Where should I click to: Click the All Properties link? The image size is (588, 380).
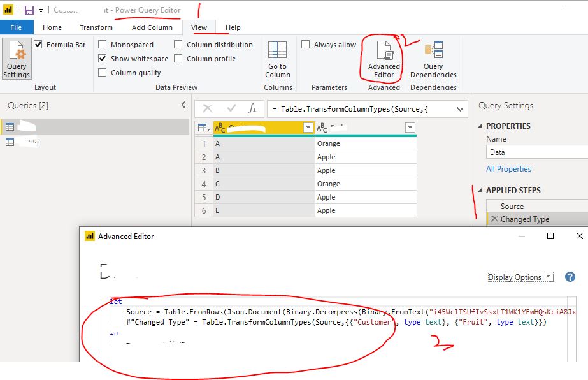508,169
